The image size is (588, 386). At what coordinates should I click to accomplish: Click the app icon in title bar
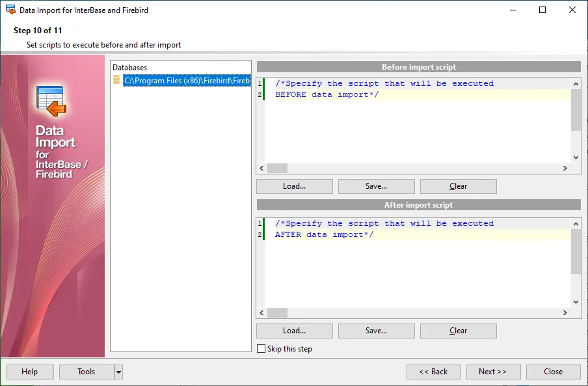click(10, 10)
